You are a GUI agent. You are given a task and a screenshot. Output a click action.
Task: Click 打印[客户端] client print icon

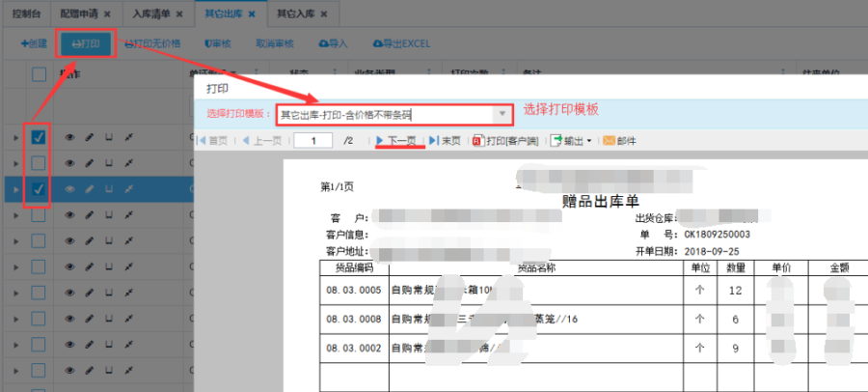506,141
